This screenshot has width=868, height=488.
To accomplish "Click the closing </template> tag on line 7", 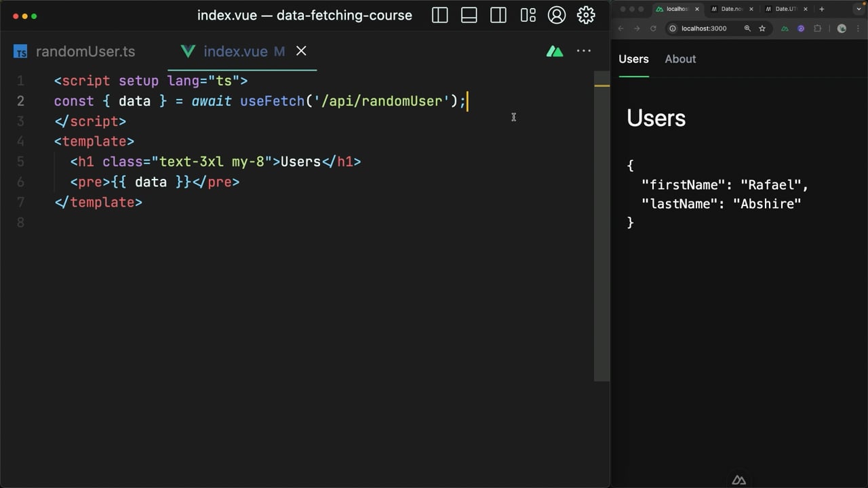I will pos(98,203).
